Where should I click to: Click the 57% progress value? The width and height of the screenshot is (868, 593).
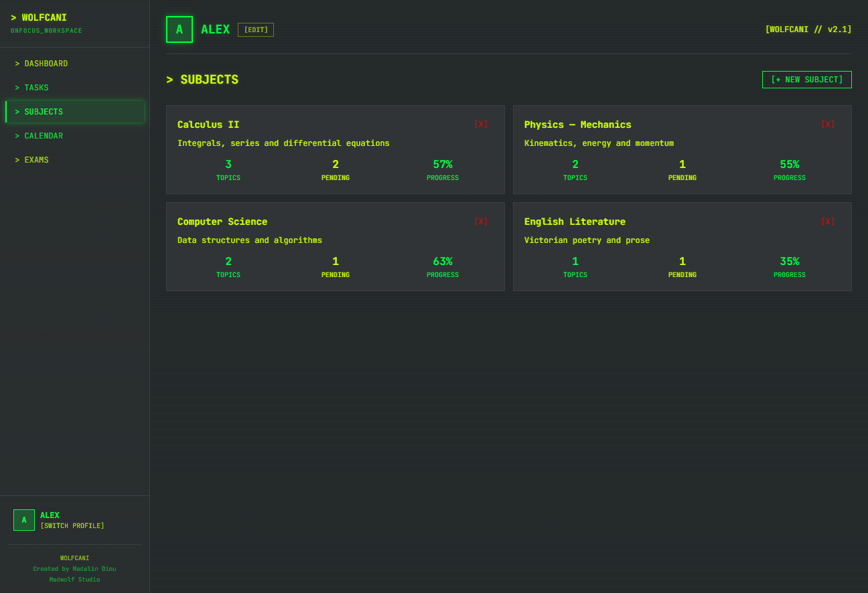click(x=443, y=165)
